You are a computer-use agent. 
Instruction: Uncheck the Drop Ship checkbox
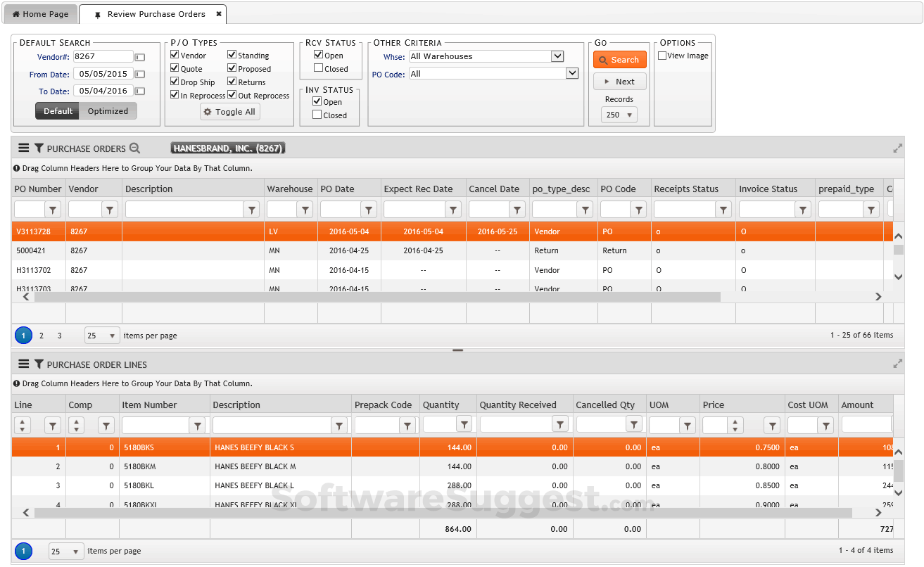(x=173, y=82)
